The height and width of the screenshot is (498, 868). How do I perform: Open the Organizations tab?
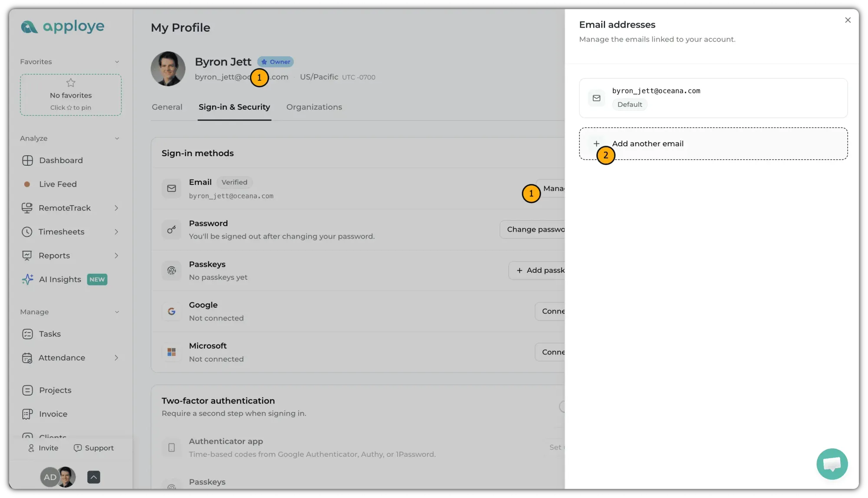(314, 107)
